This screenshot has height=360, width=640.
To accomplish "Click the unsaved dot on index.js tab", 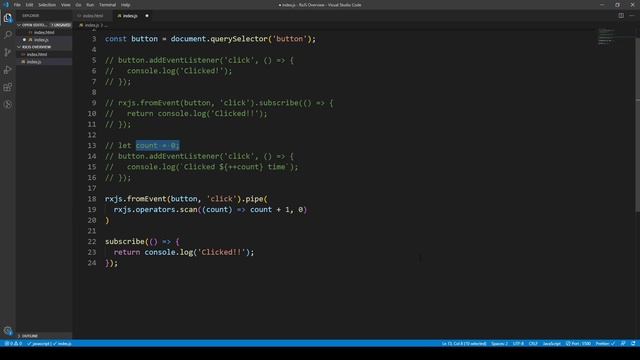I will click(x=147, y=16).
